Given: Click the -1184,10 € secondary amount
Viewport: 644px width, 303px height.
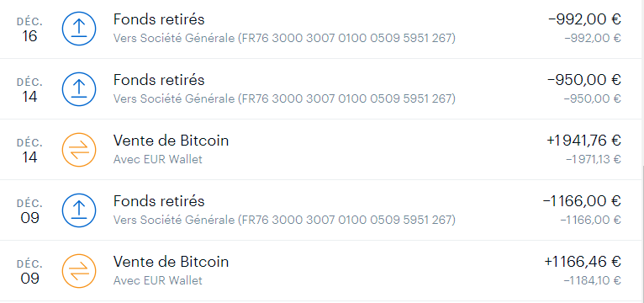Looking at the screenshot, I should coord(593,280).
